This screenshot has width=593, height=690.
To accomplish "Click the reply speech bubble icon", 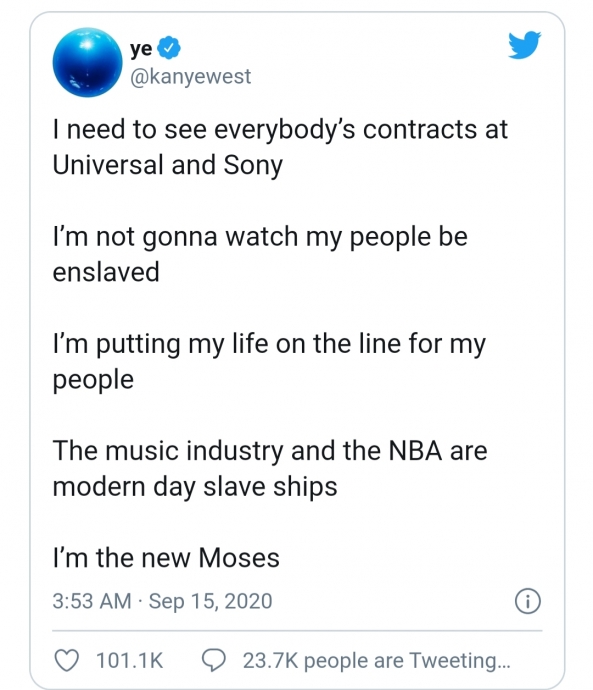I will (x=214, y=660).
